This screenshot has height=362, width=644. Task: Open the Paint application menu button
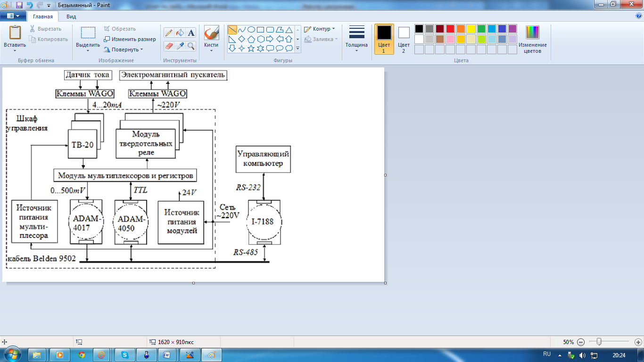[x=13, y=16]
